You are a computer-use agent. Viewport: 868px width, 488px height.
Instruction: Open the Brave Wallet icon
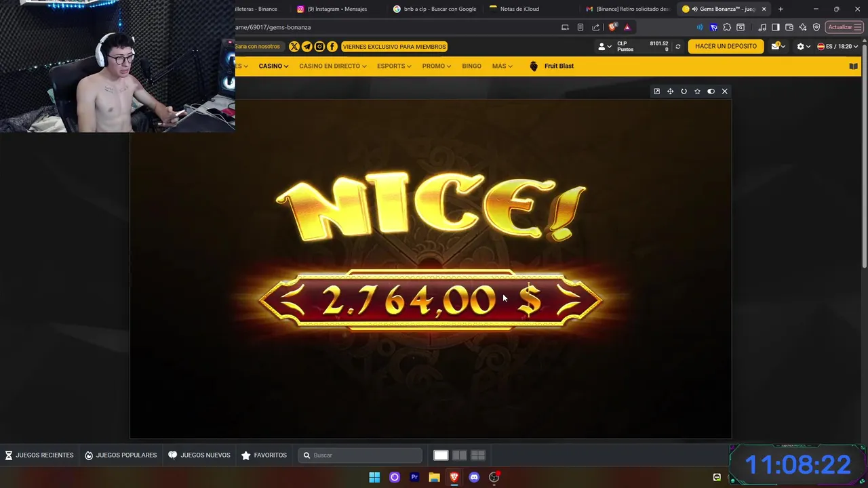pyautogui.click(x=789, y=27)
